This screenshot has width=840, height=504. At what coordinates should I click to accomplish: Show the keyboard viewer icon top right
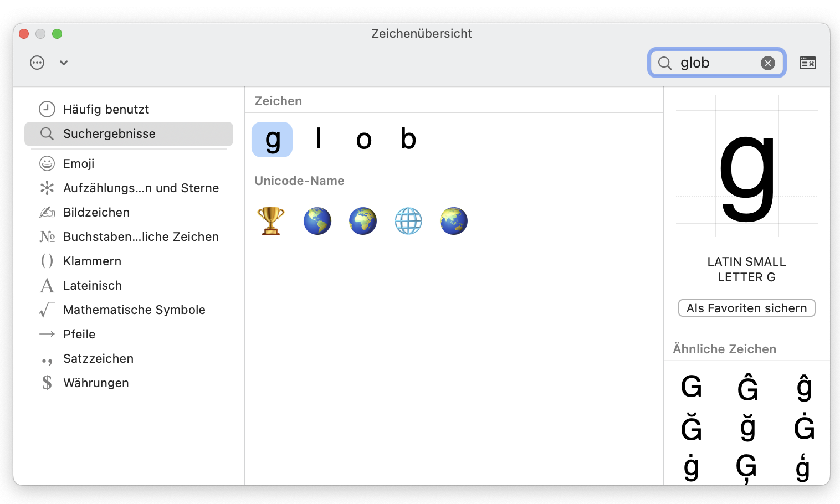(808, 62)
